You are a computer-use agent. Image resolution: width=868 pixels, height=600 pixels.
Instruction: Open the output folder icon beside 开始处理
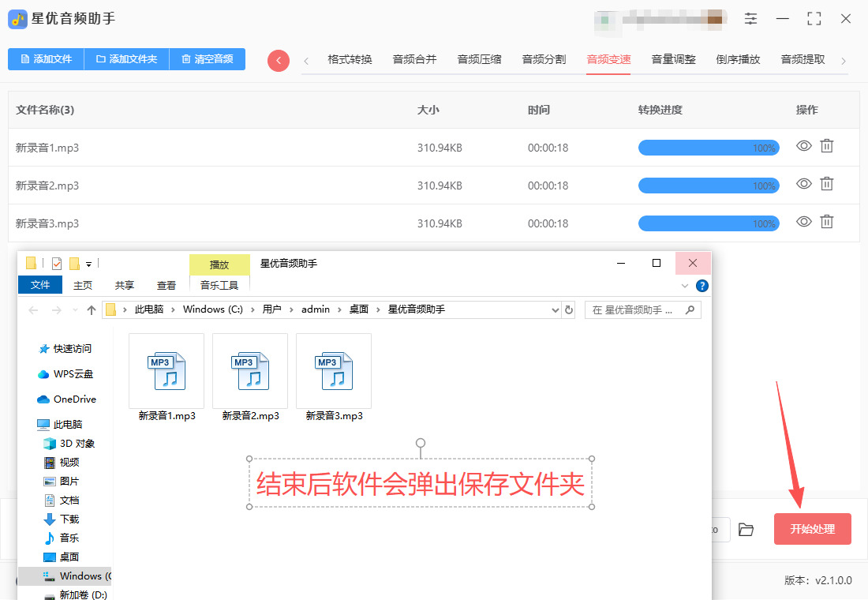746,529
